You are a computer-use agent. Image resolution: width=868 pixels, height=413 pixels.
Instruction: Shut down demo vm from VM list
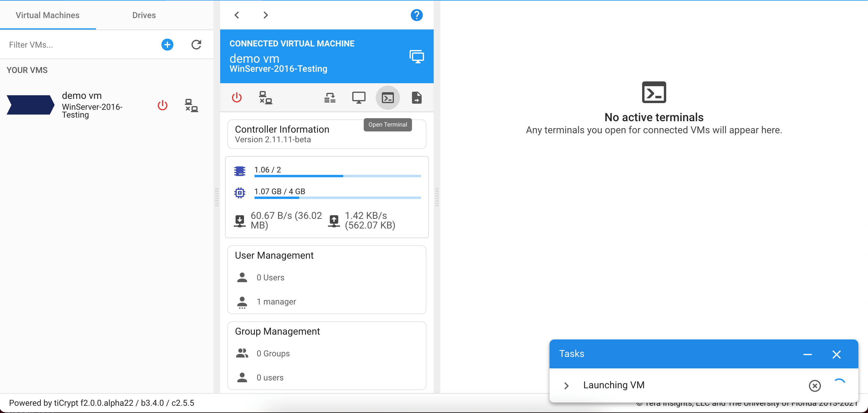point(163,106)
